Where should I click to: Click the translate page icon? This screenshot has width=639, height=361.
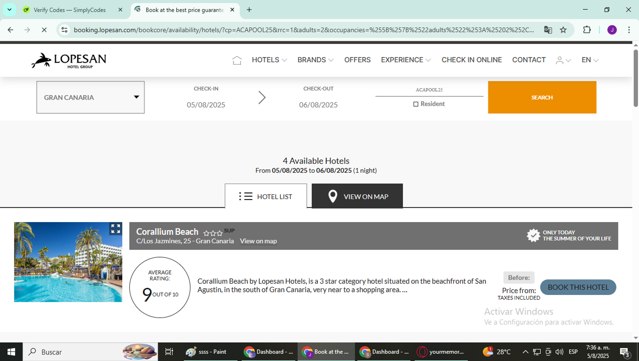548,30
